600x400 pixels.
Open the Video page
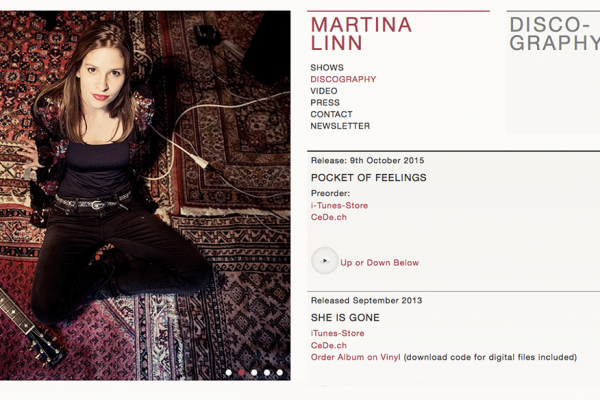coord(324,91)
